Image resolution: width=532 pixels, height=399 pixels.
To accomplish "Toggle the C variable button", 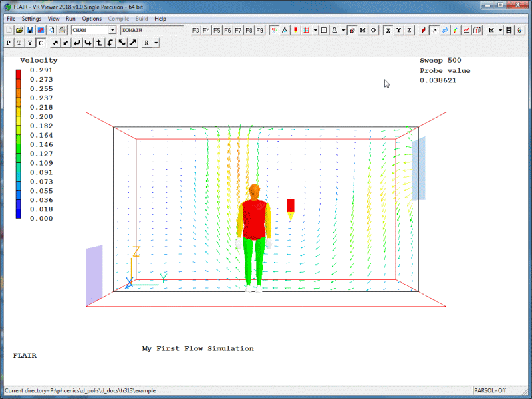I will click(x=40, y=43).
